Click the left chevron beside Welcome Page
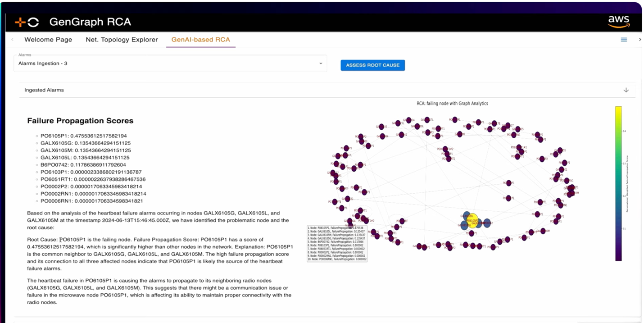The height and width of the screenshot is (323, 644). tap(12, 40)
